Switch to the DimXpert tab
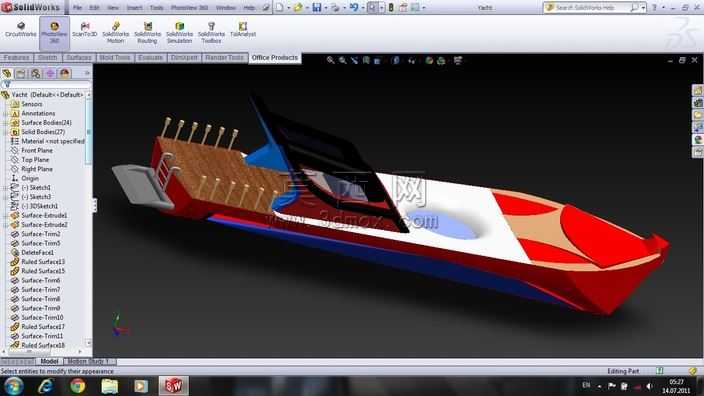 (x=184, y=57)
